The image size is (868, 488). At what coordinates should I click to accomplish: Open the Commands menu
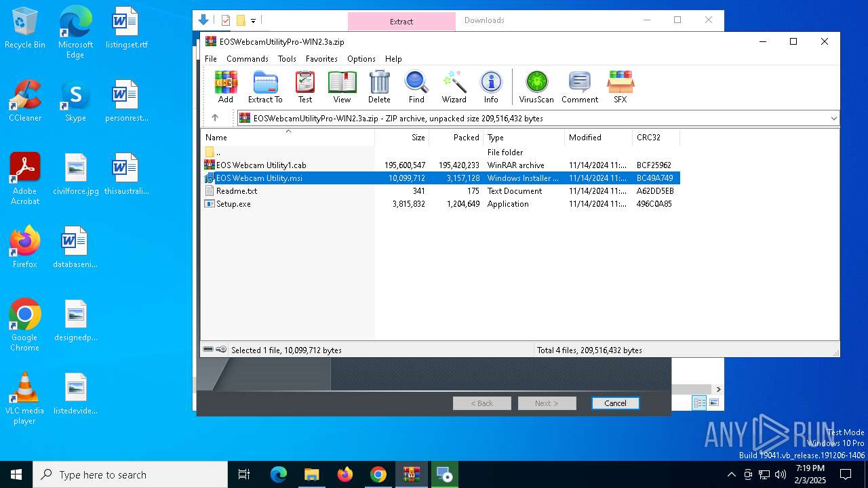pyautogui.click(x=248, y=59)
